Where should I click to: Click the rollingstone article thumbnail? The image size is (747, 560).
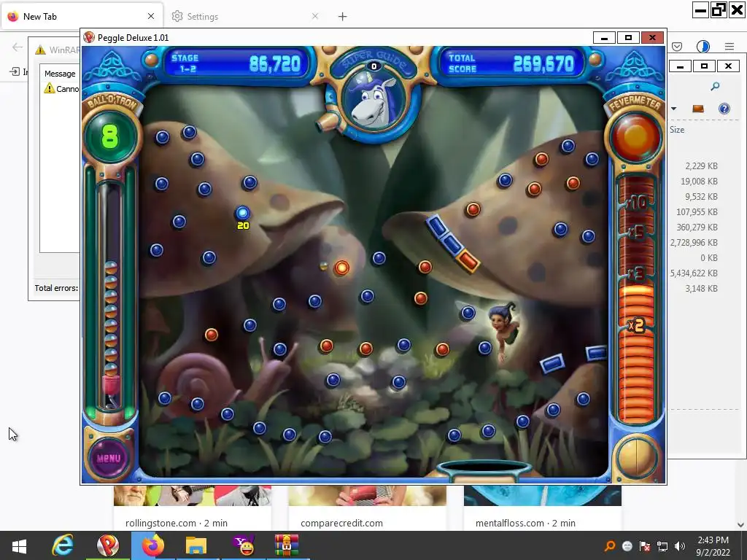pyautogui.click(x=193, y=496)
